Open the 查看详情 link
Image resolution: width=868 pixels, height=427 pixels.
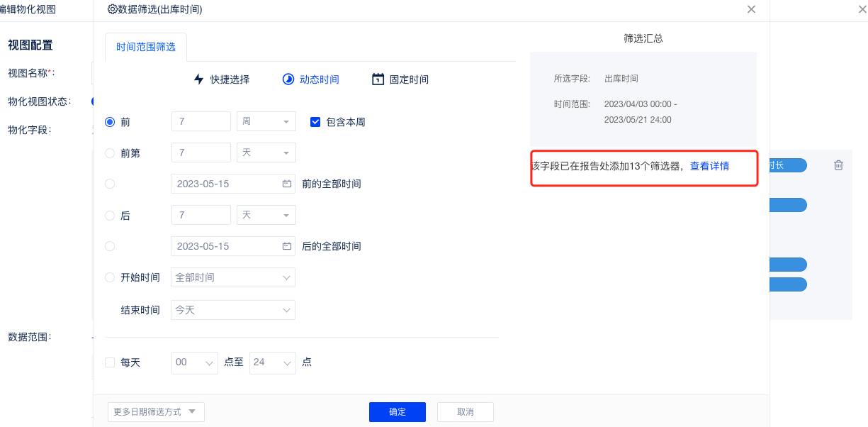[x=709, y=167]
